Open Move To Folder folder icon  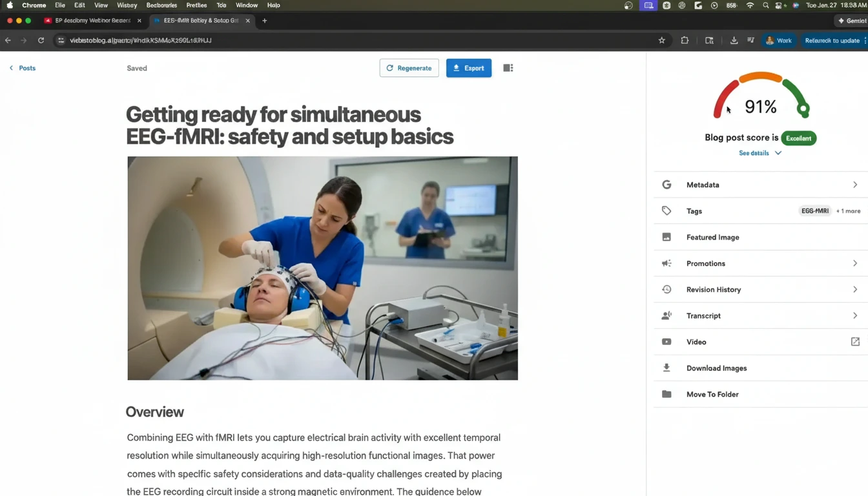click(666, 394)
